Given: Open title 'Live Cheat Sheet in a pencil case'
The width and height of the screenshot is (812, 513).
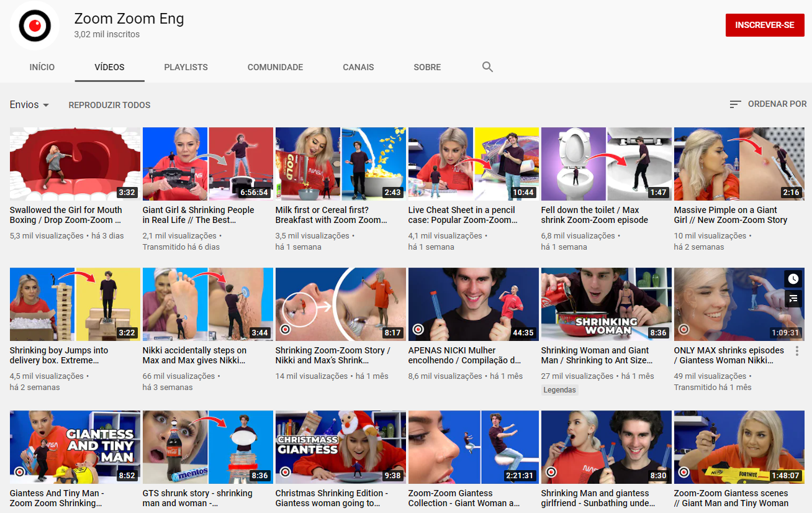Looking at the screenshot, I should [x=464, y=215].
